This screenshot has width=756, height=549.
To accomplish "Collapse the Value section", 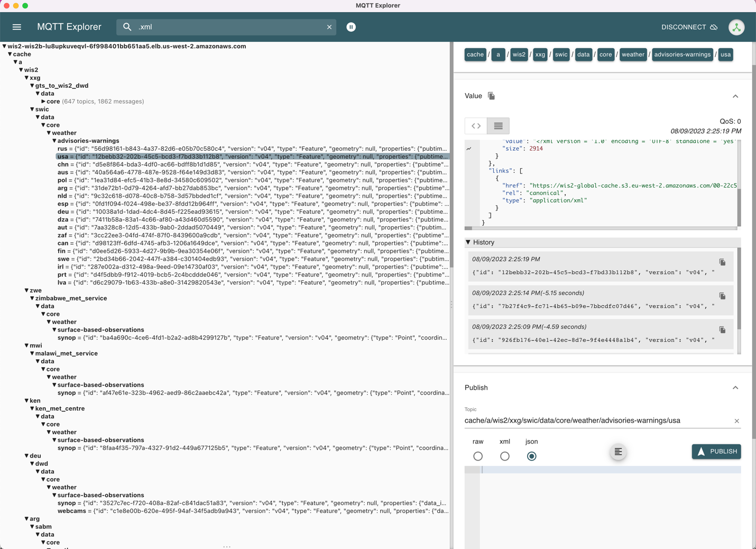I will click(x=735, y=96).
